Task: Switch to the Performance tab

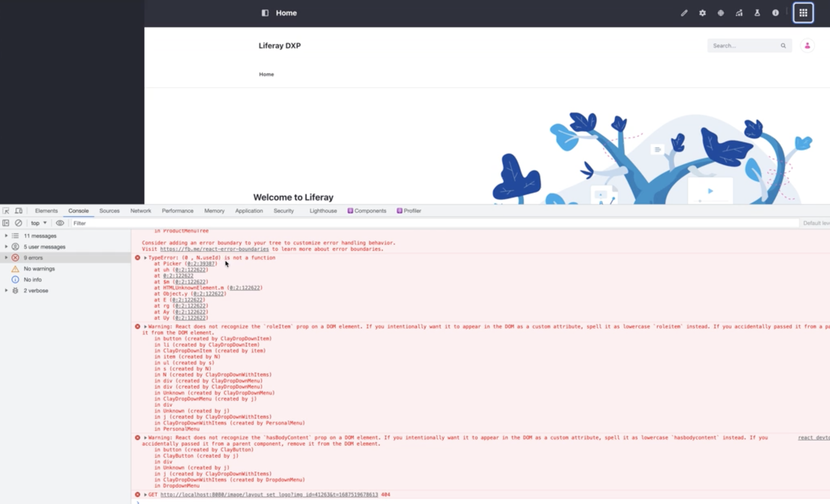Action: click(178, 211)
